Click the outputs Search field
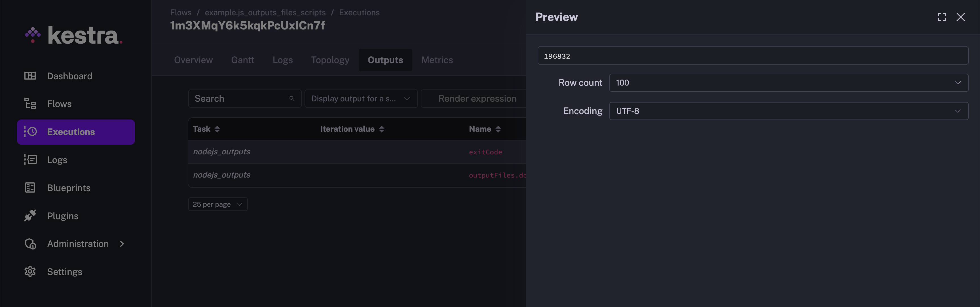980x307 pixels. (x=240, y=98)
